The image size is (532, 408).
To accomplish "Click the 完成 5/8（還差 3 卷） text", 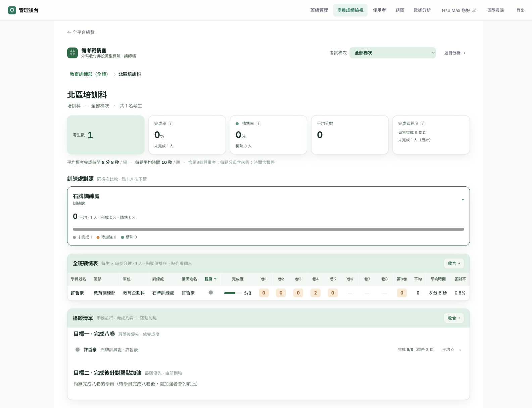I will click(x=416, y=350).
